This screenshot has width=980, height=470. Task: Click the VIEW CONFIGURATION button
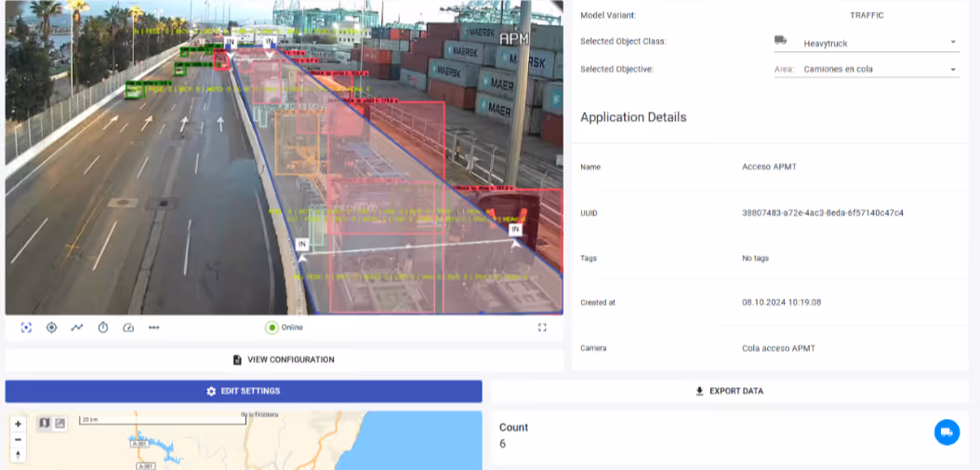point(284,360)
